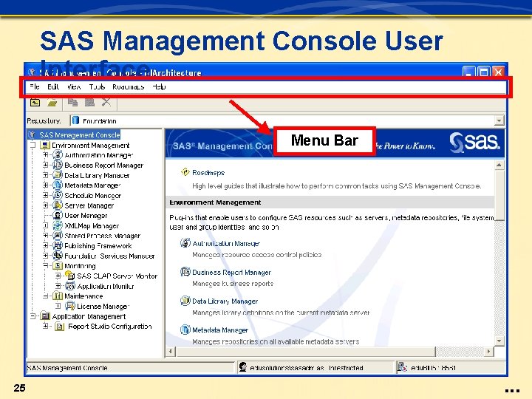Screen dimensions: 532x399
Task: Open Business Report Manager content link
Action: click(231, 272)
